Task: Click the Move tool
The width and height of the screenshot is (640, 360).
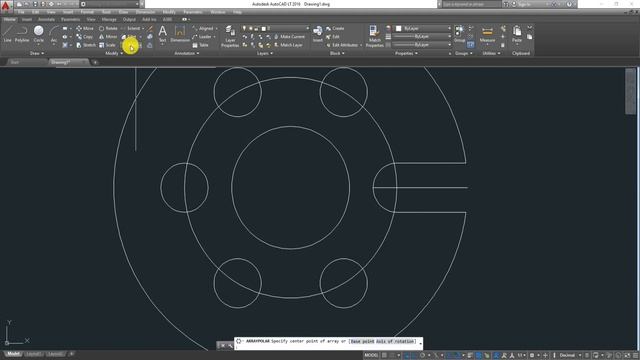Action: pos(84,29)
